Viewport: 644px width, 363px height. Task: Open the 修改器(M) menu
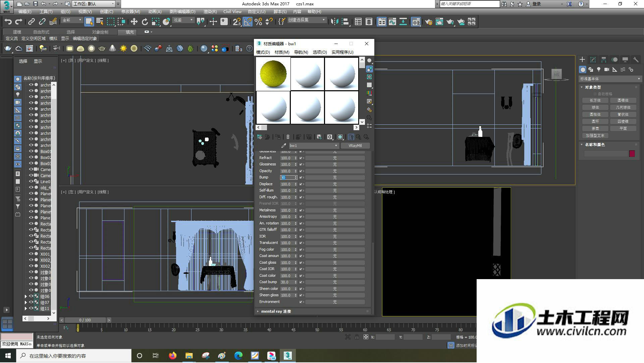tap(130, 12)
